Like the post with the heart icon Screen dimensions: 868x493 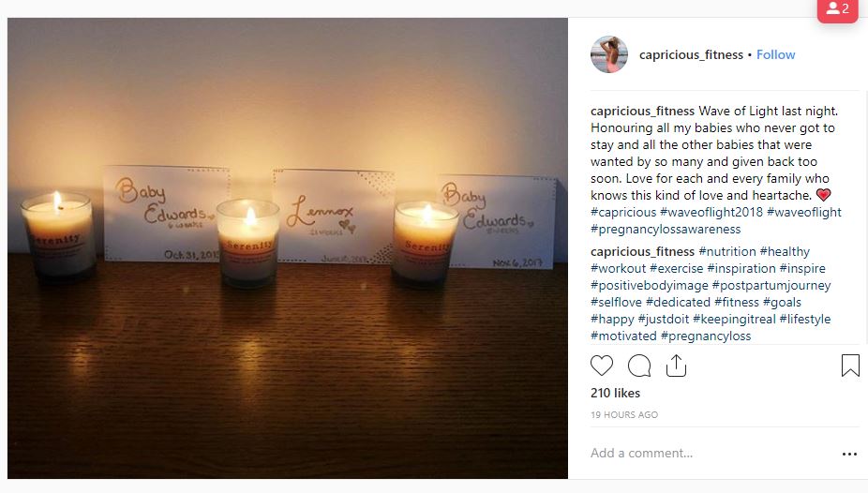(602, 366)
